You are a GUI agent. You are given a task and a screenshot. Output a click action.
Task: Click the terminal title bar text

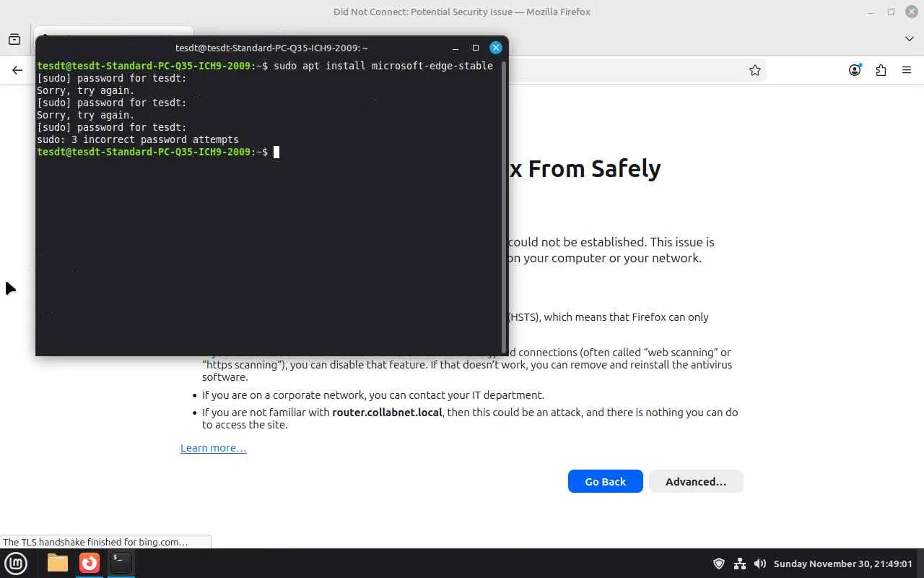pos(271,48)
